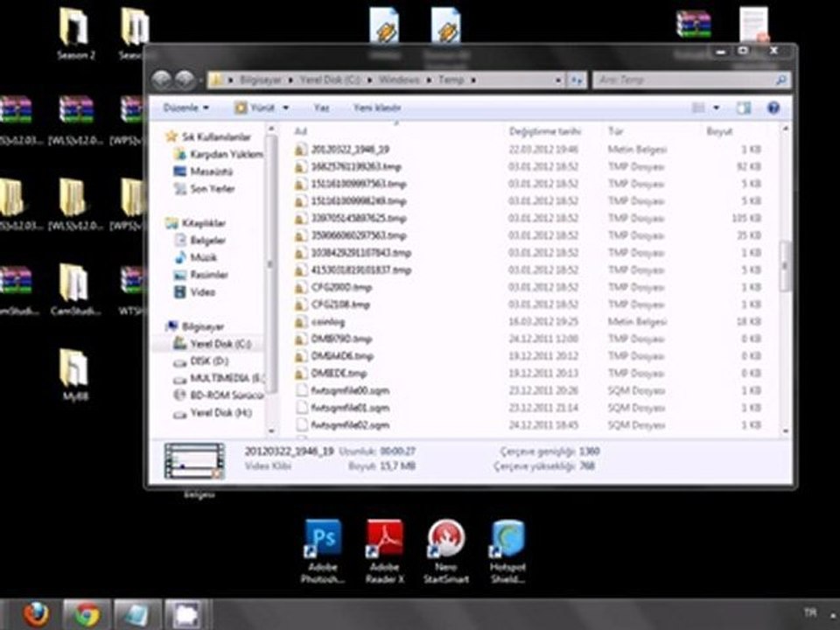Open the Müzik library
This screenshot has height=630, width=840.
pyautogui.click(x=195, y=257)
